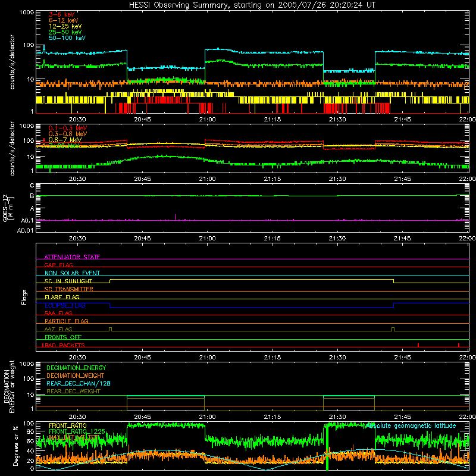This screenshot has height=476, width=476.
Task: Click the FRONT_RATIO legend label
Action: click(68, 425)
